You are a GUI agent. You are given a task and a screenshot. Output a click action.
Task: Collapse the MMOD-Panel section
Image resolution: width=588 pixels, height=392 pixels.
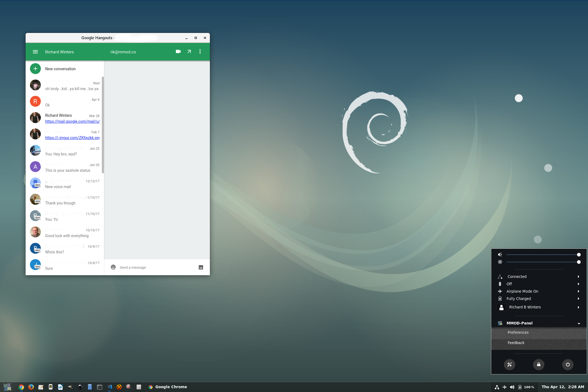pyautogui.click(x=539, y=323)
